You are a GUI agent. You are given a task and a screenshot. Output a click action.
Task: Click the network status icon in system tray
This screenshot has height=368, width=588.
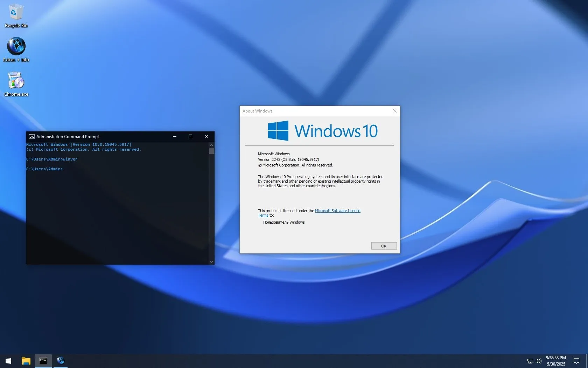[x=530, y=361]
